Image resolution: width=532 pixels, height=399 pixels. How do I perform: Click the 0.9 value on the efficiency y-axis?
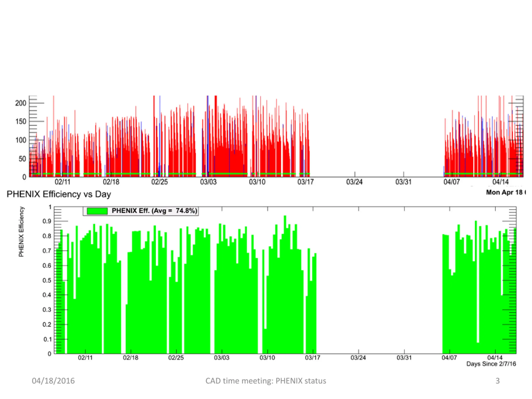47,221
